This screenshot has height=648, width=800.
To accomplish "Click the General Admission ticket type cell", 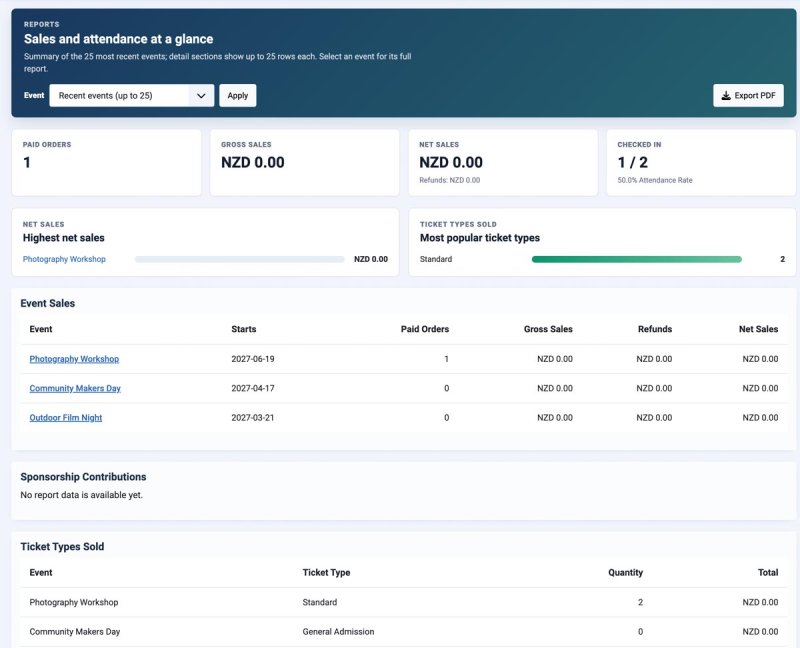I will 338,632.
